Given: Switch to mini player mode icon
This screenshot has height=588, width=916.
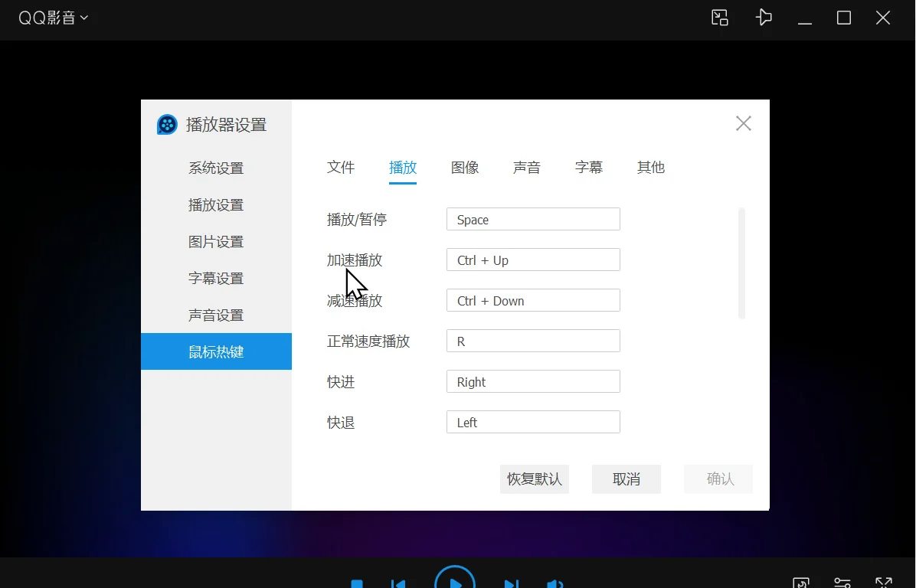Looking at the screenshot, I should click(x=720, y=18).
